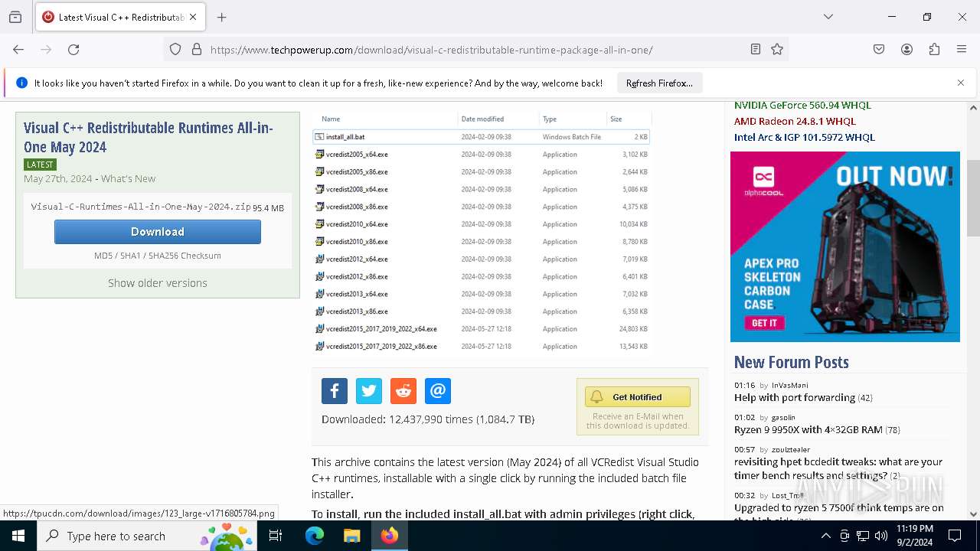This screenshot has width=980, height=551.
Task: Bookmark this page with star
Action: [x=777, y=50]
